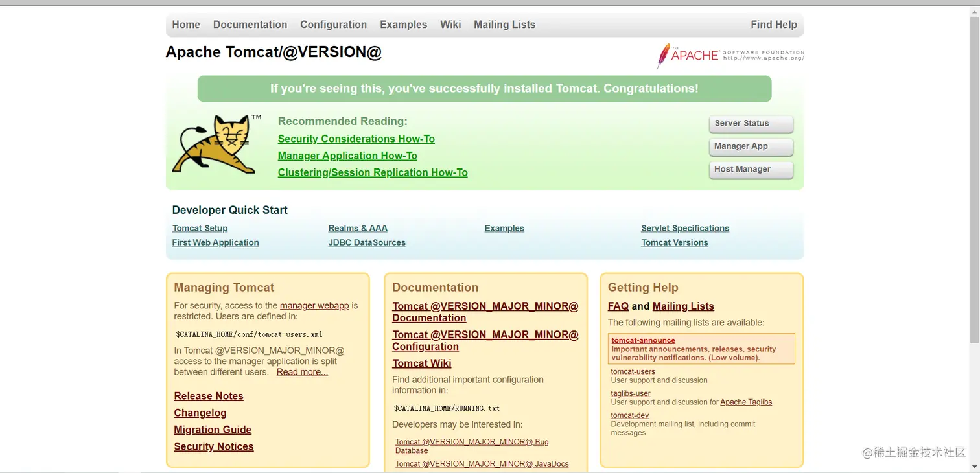Viewport: 980px width, 473px height.
Task: Click the Server Status button
Action: pyautogui.click(x=751, y=124)
